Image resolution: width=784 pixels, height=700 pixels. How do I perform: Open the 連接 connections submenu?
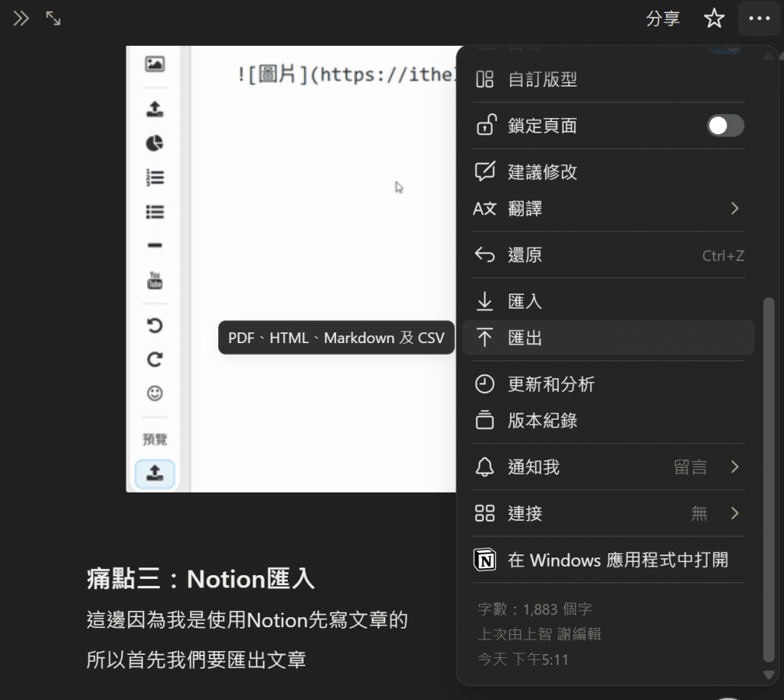[x=608, y=513]
